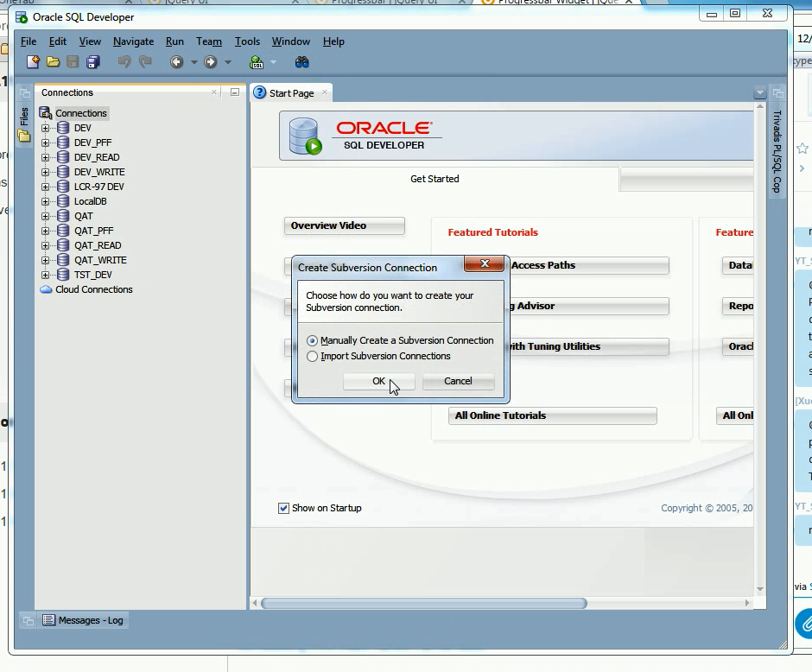The height and width of the screenshot is (672, 812).
Task: Expand the LocalDB connection node
Action: [45, 201]
